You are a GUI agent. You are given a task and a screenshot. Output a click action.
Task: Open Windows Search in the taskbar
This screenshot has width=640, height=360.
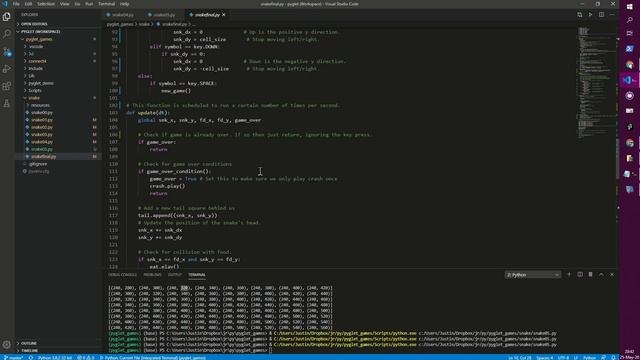pyautogui.click(x=629, y=20)
